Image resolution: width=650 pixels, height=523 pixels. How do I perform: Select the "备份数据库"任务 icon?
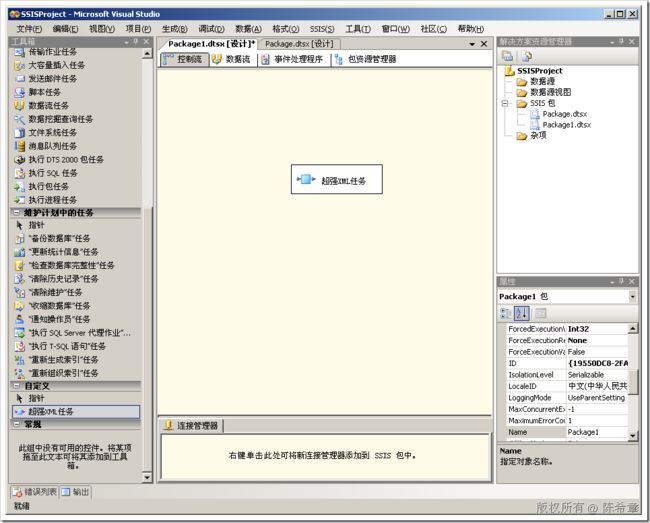click(19, 238)
